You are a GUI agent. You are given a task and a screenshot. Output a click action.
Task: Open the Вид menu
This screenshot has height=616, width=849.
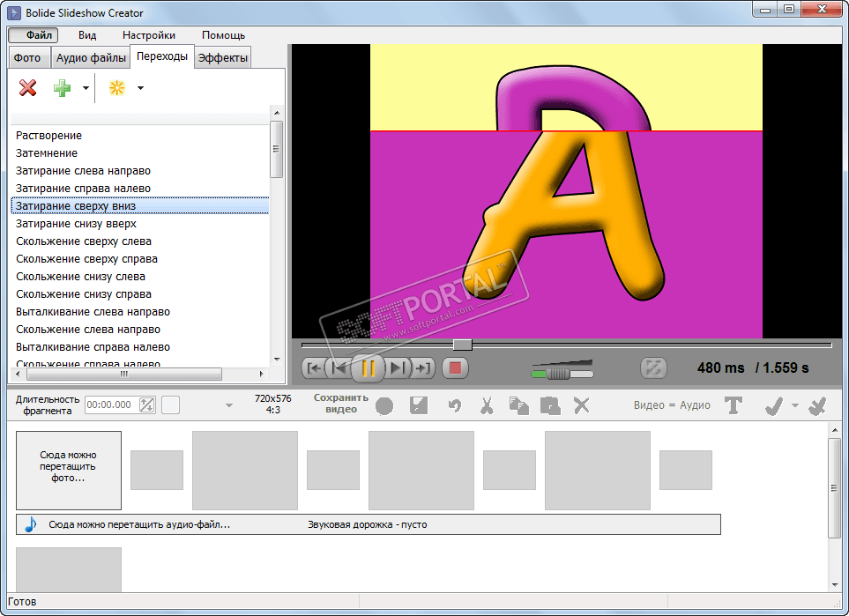point(87,35)
